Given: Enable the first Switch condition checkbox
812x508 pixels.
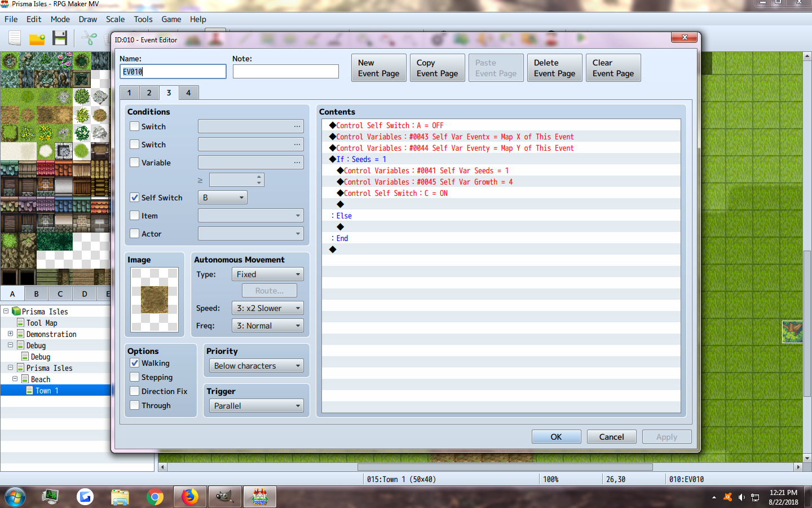Looking at the screenshot, I should [134, 126].
